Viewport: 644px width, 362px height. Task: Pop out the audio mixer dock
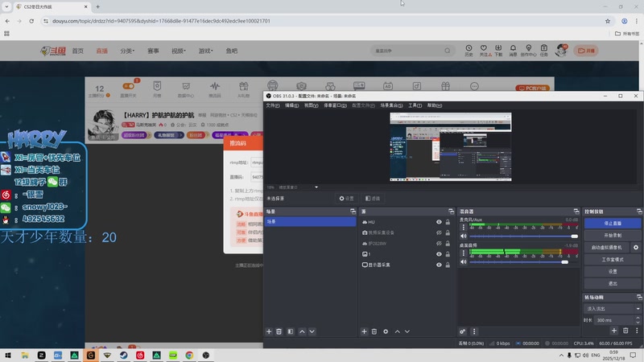point(576,212)
